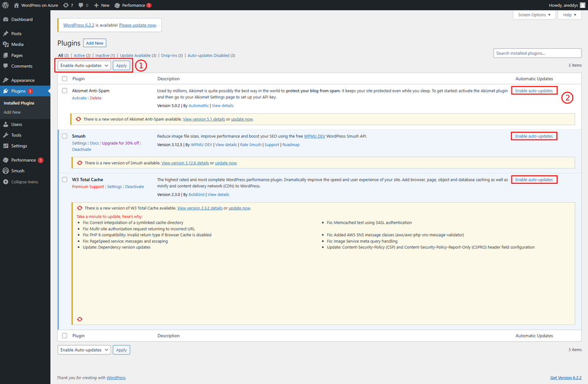
Task: Activate the Akismet Anti-Spam plugin
Action: coord(79,98)
